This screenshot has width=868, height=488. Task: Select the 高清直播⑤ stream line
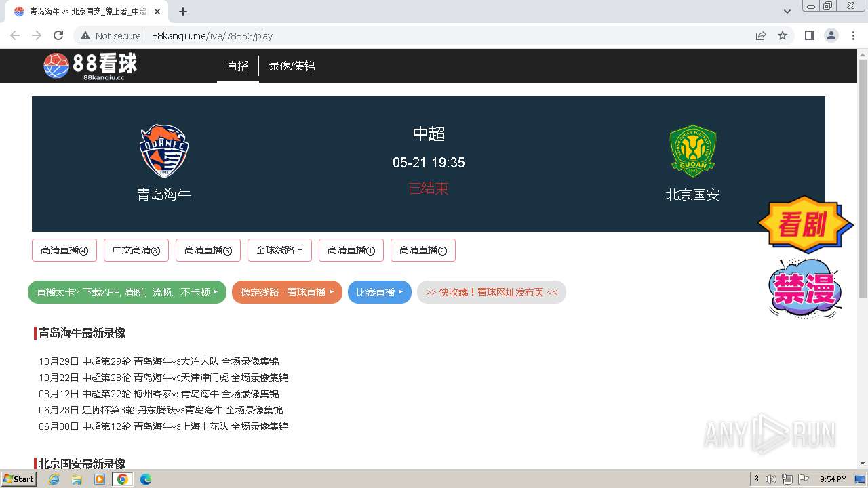tap(208, 250)
